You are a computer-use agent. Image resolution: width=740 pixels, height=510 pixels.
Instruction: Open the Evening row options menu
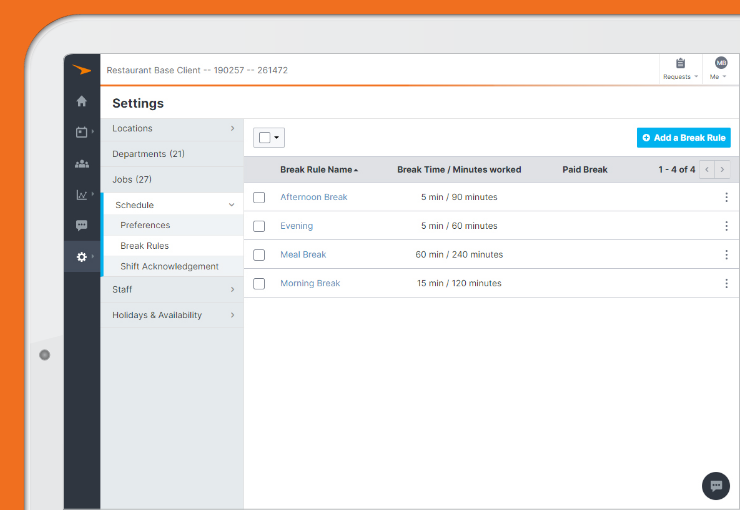pos(726,226)
